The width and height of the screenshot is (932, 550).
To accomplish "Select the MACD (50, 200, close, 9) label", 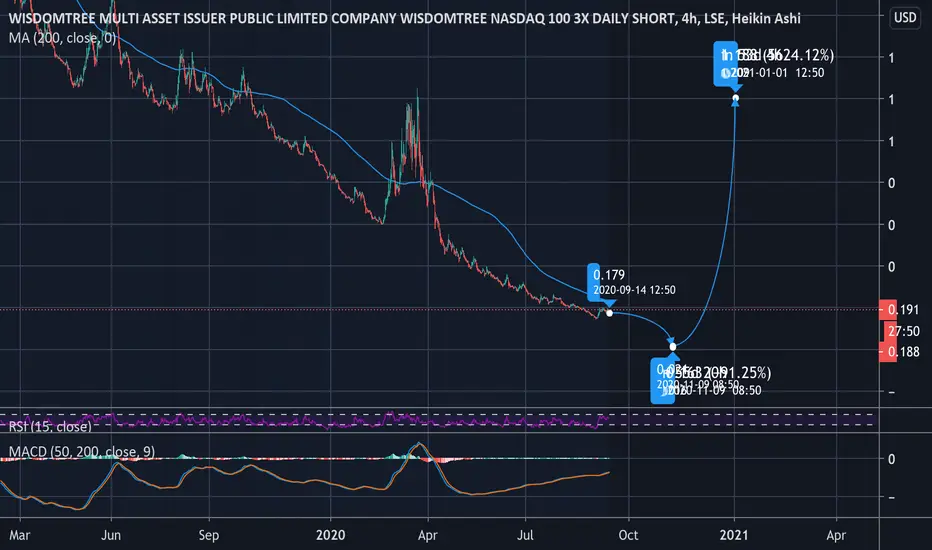I will point(81,452).
